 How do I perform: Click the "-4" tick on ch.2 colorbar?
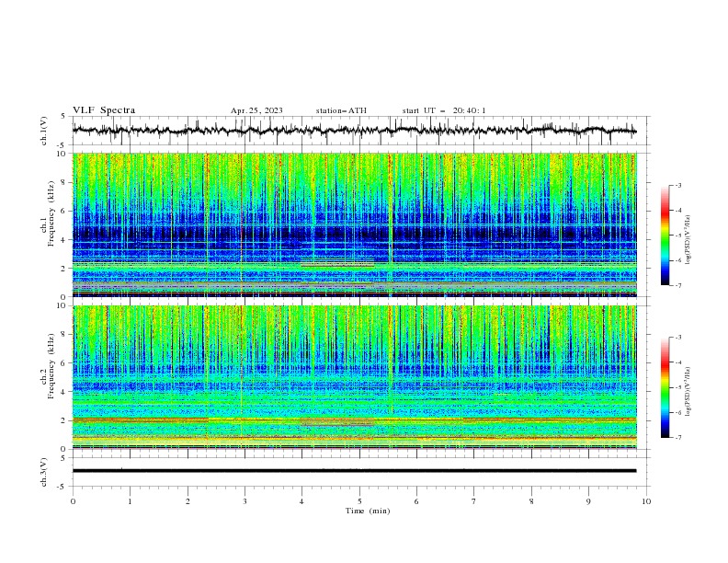(677, 362)
